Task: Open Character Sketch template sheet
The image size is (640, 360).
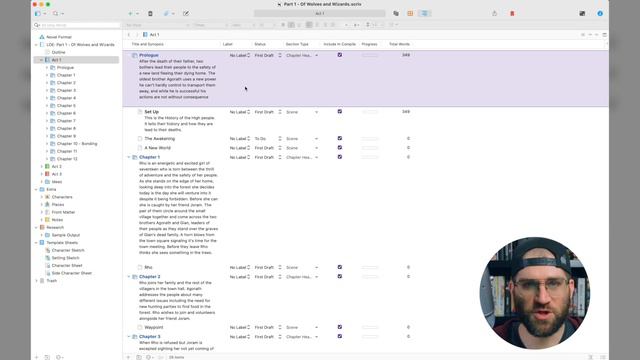Action: 68,250
